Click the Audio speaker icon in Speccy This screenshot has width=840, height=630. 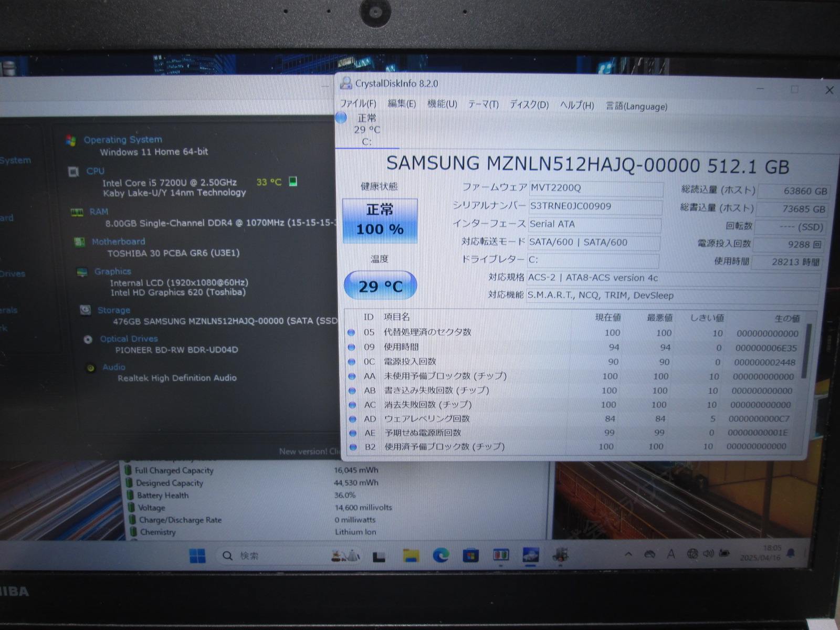coord(90,368)
